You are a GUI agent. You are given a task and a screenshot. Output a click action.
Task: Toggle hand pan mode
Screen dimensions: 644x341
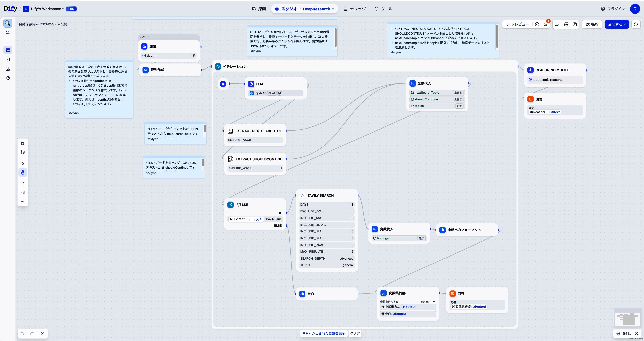click(x=23, y=173)
